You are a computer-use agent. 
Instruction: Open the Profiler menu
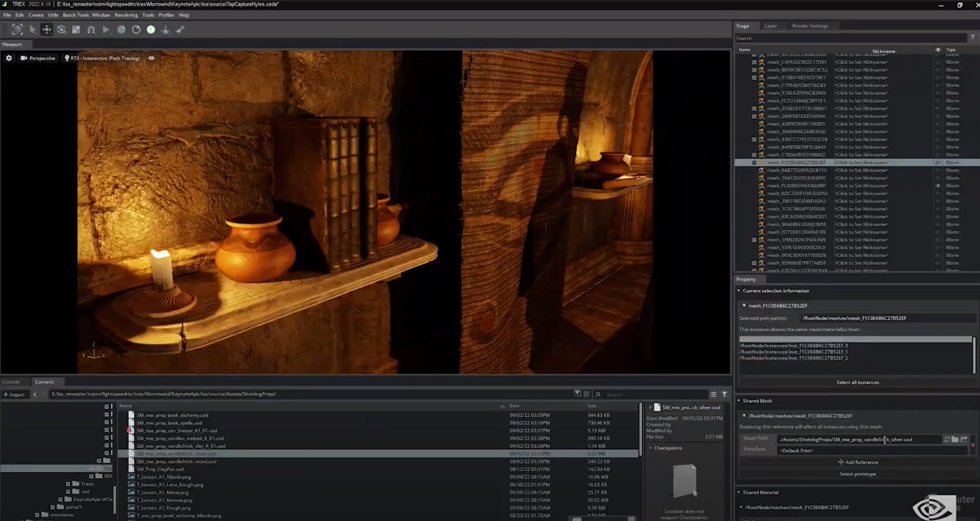166,15
